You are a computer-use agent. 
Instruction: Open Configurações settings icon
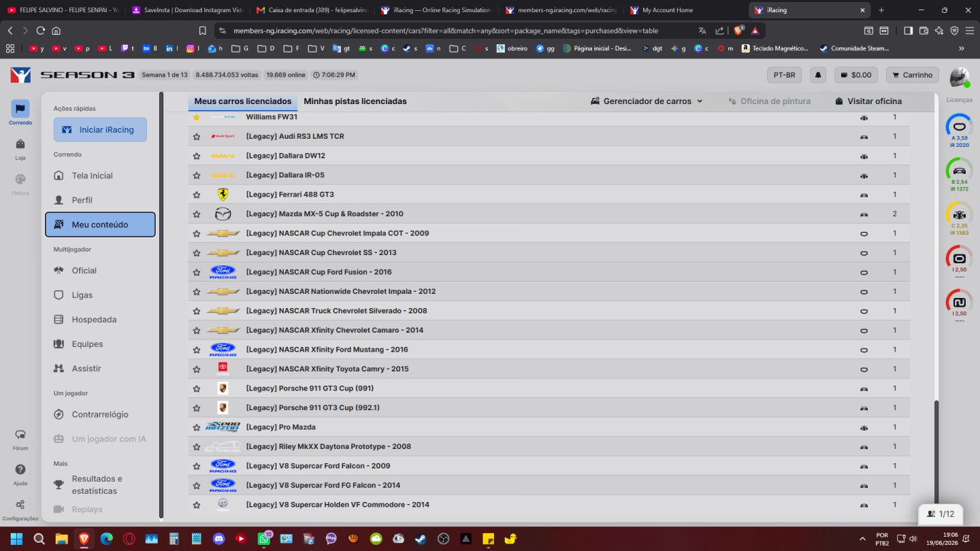coord(20,505)
